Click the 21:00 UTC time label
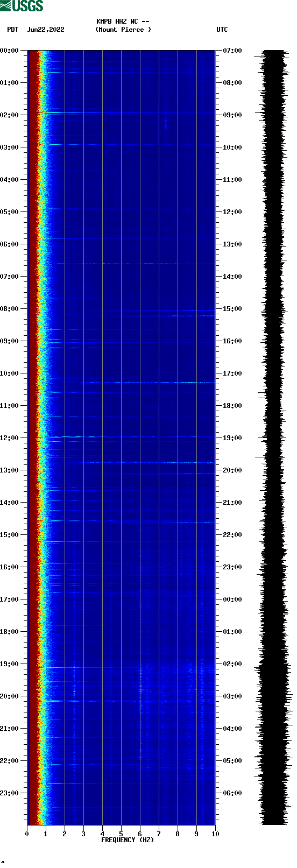The height and width of the screenshot is (868, 297). pyautogui.click(x=232, y=503)
